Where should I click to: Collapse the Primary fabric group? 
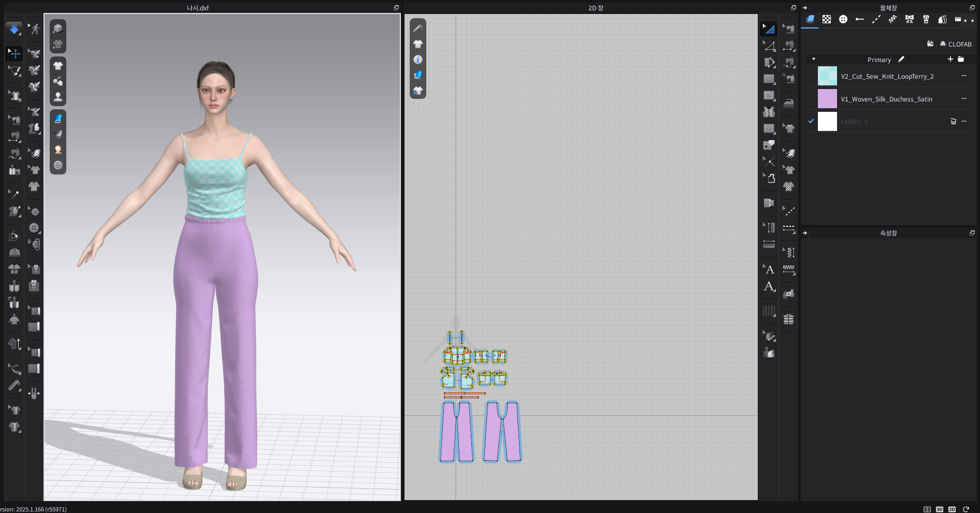point(814,60)
